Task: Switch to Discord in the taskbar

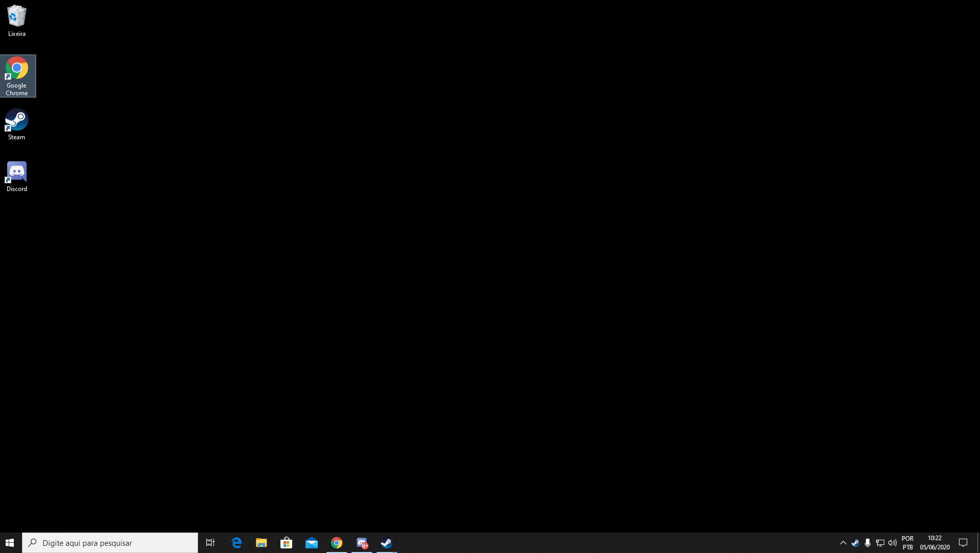Action: [x=362, y=543]
